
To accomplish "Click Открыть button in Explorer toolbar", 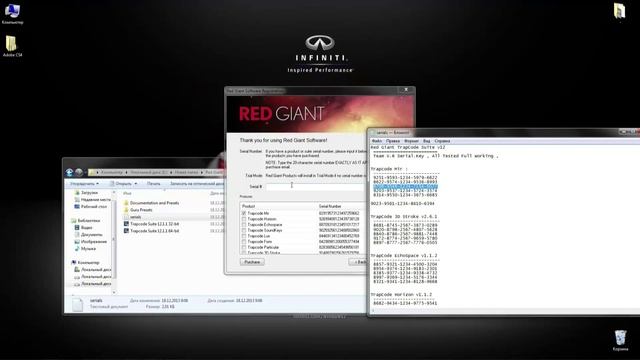I will point(120,184).
